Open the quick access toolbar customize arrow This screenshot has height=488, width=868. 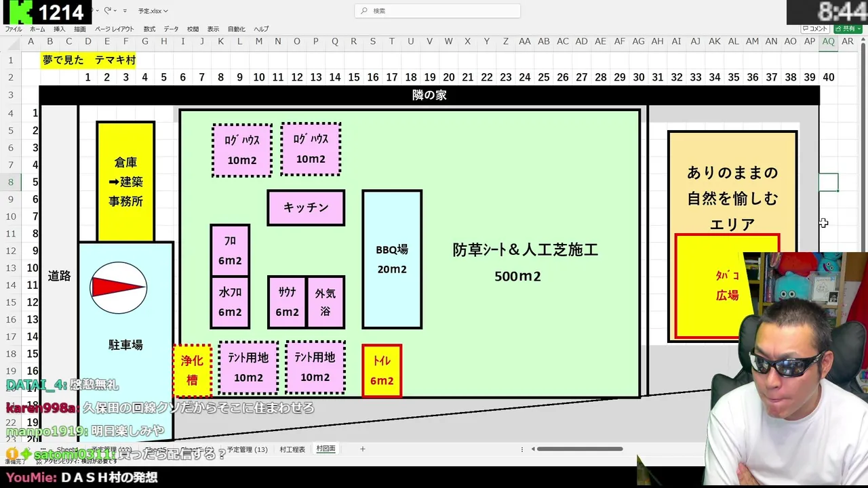pos(125,11)
